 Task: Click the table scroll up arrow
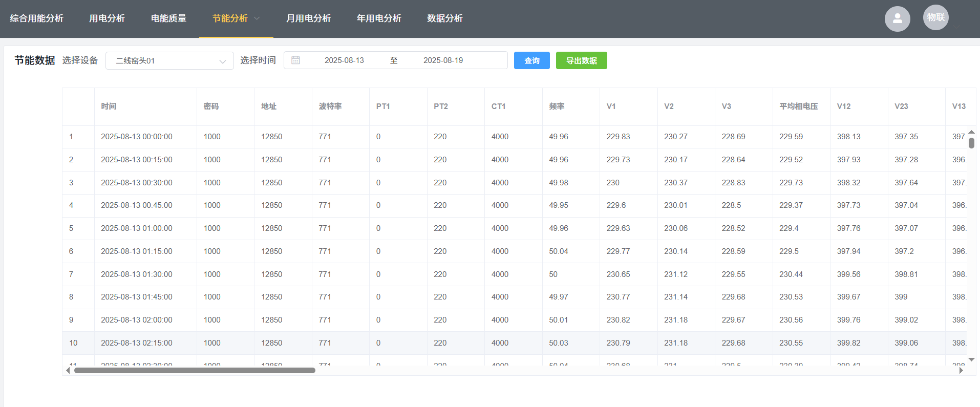click(971, 132)
